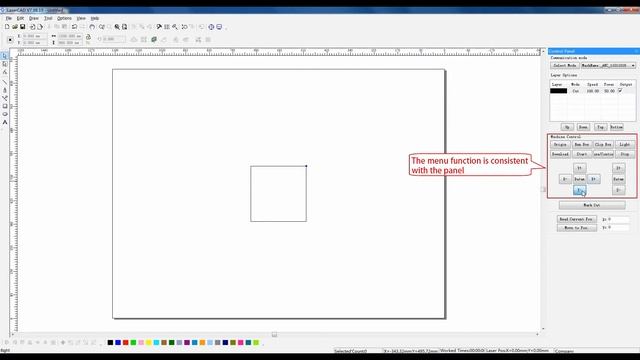Pick the red color swatch in the palette
This screenshot has height=360, width=640.
pyautogui.click(x=126, y=342)
